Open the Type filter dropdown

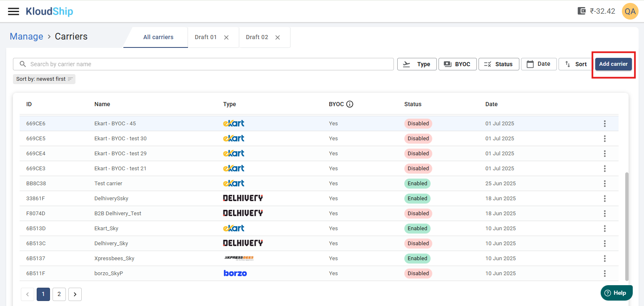coord(417,64)
